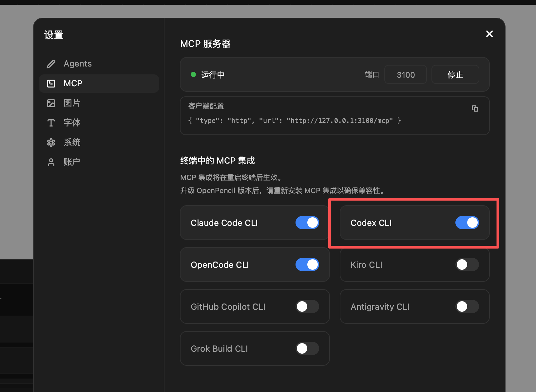Open the 系统 settings section
This screenshot has width=536, height=392.
click(x=99, y=142)
